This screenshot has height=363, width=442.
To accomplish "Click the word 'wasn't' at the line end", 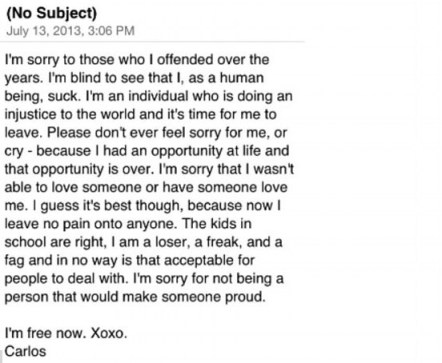I will coord(273,169).
